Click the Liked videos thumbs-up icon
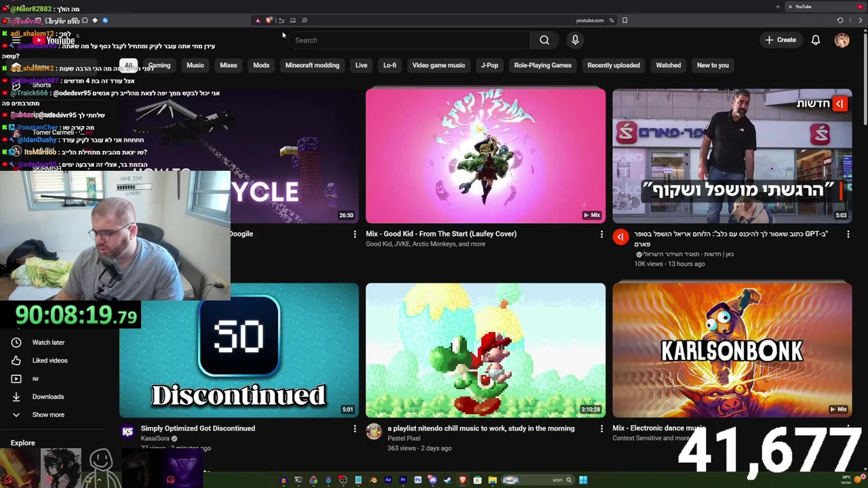 click(x=16, y=361)
